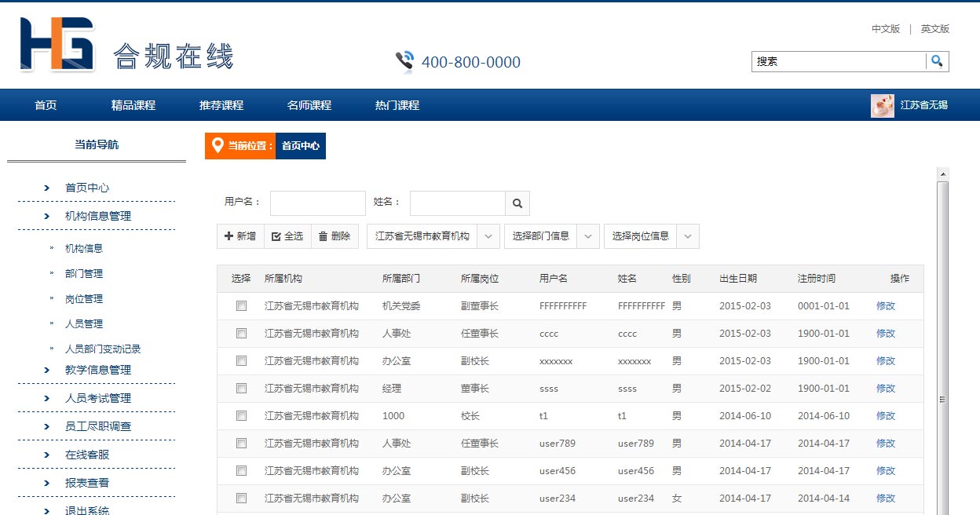The width and height of the screenshot is (980, 515).
Task: Open 名师课程 menu item
Action: [x=309, y=105]
